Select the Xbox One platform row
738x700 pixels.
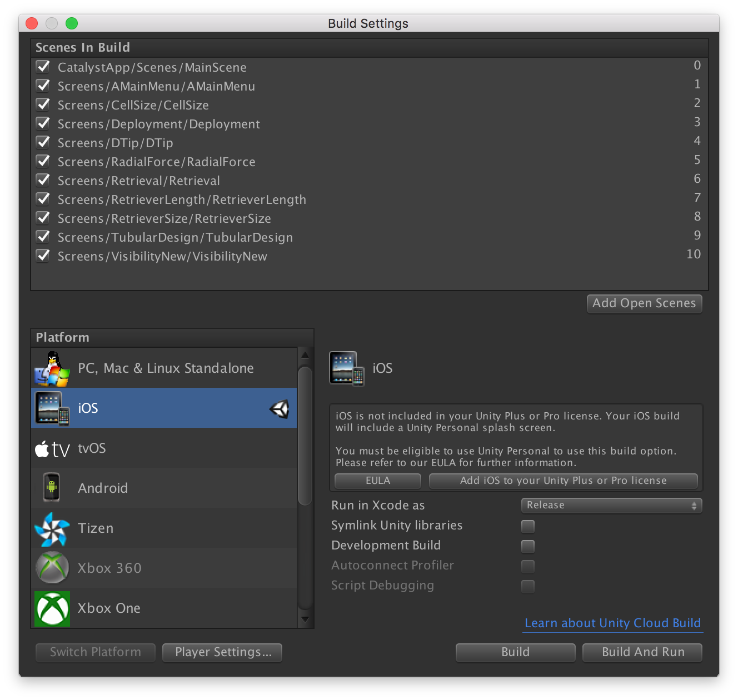click(164, 608)
